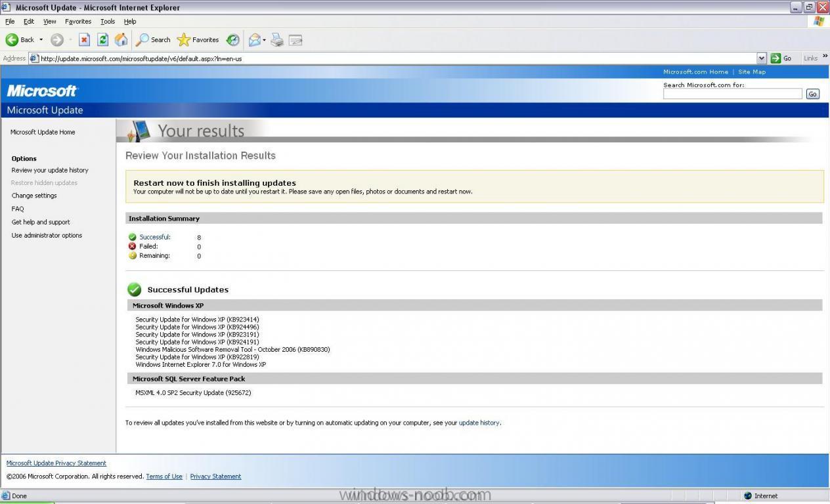
Task: Click the large green Successful Updates checkmark
Action: coord(135,289)
